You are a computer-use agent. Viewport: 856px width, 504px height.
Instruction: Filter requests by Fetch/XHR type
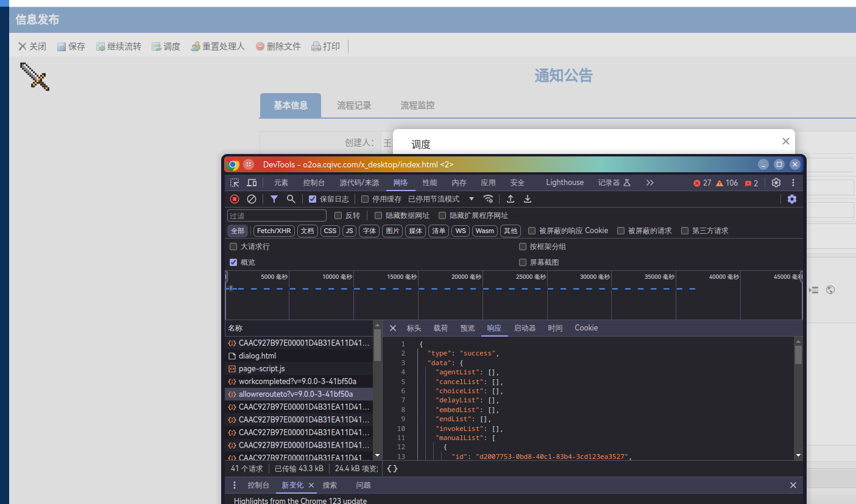coord(274,231)
